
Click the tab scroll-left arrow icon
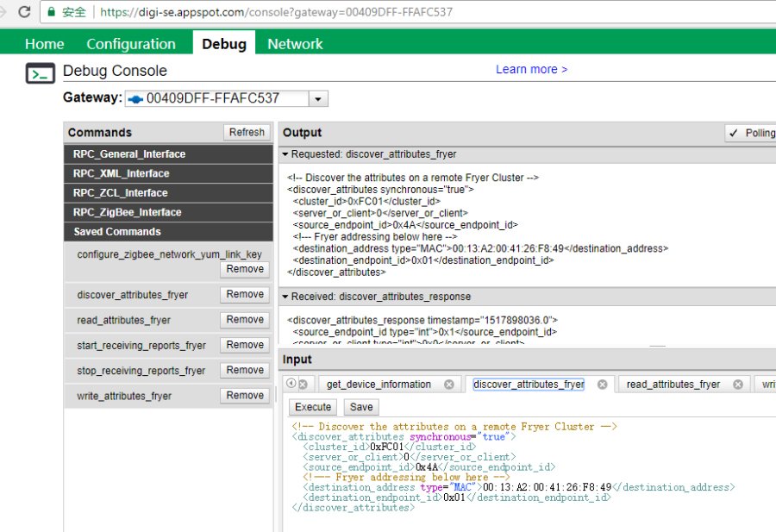(x=291, y=383)
